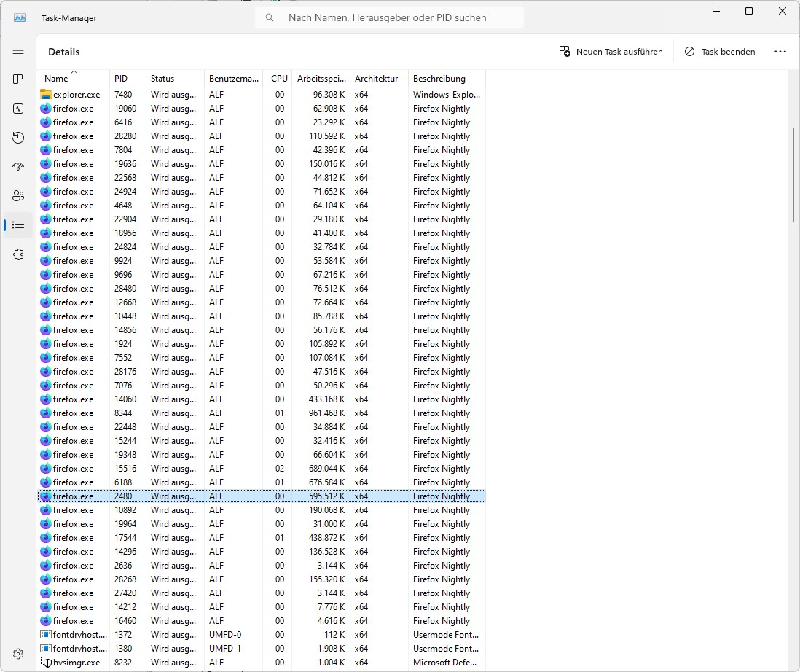Screen dimensions: 800x672
Task: Click the search field for name, publisher or PID
Action: [x=389, y=18]
